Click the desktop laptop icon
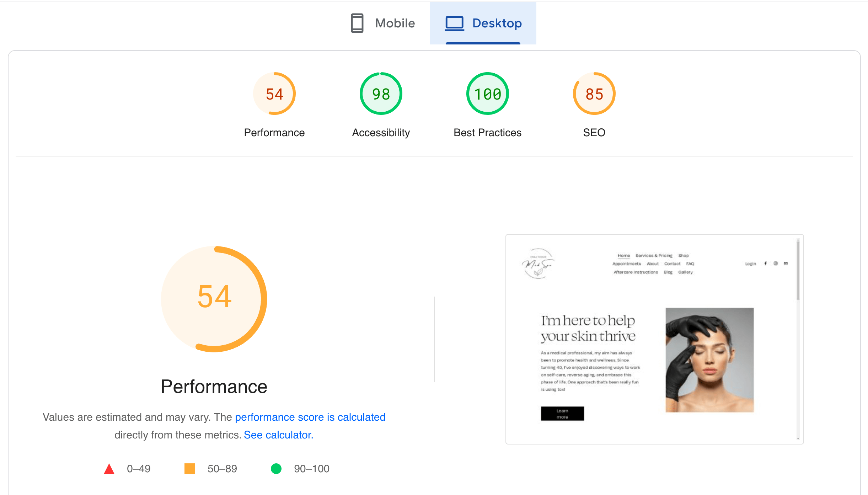Viewport: 868px width, 495px height. 455,23
